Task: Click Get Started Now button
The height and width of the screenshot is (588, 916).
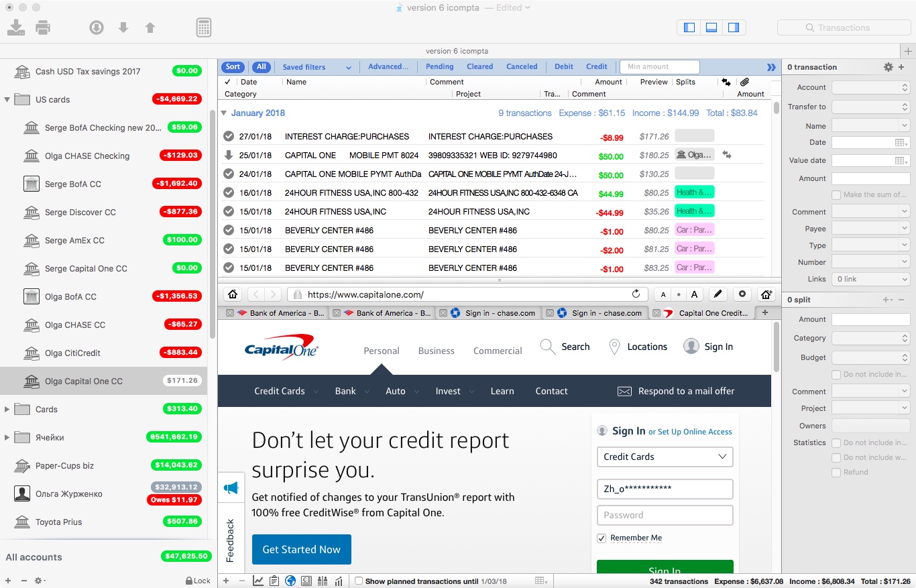Action: click(x=302, y=549)
